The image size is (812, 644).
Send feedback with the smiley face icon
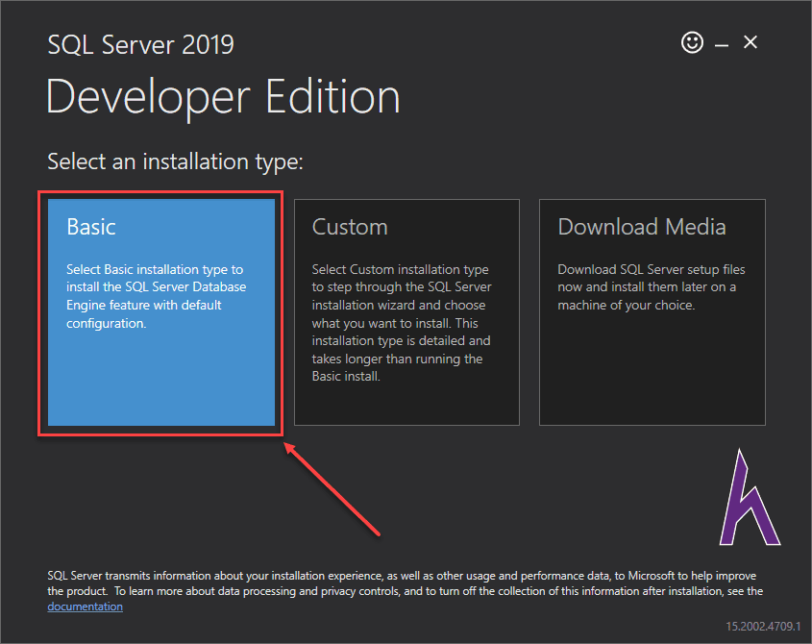click(x=692, y=42)
